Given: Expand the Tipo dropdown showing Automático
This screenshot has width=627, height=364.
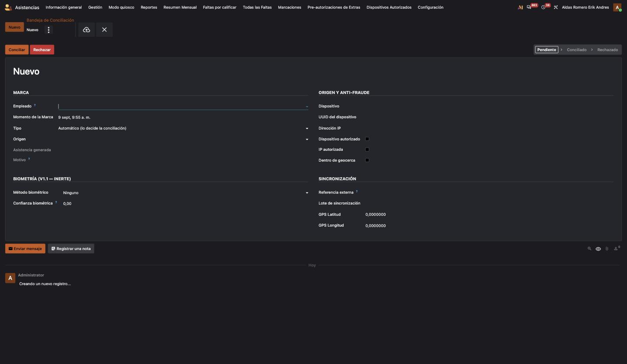Looking at the screenshot, I should [183, 128].
